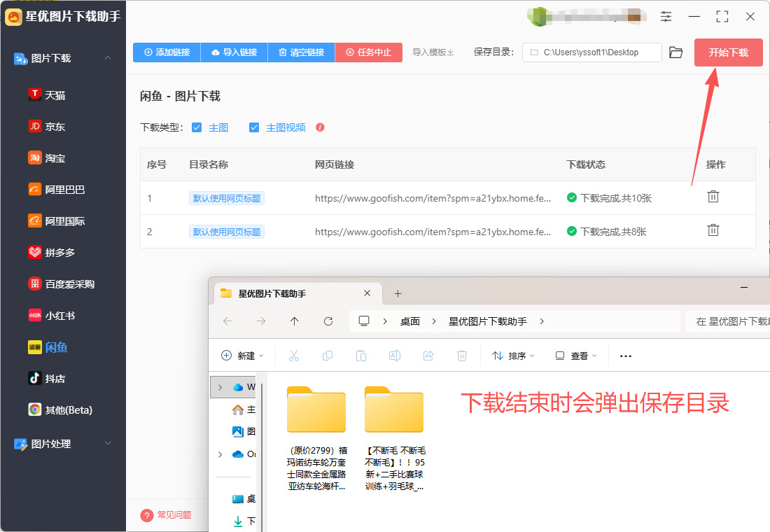The height and width of the screenshot is (532, 770).
Task: Open the 排序 sort dropdown in explorer
Action: pos(513,356)
